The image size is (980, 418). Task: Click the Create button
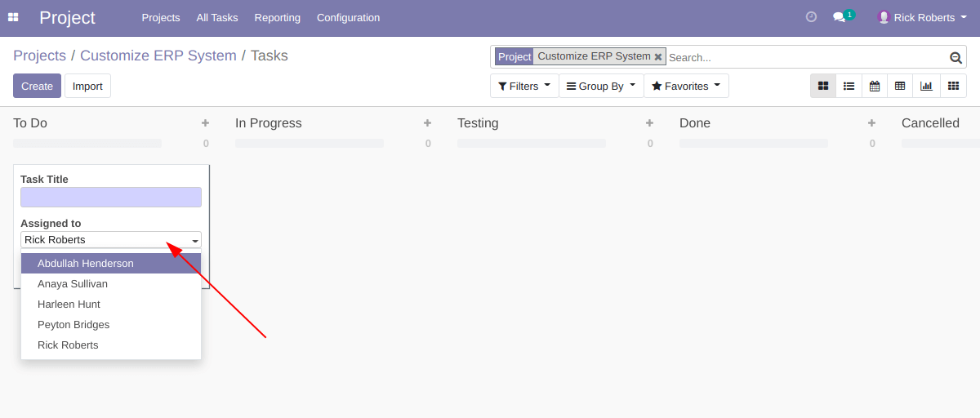(x=37, y=86)
